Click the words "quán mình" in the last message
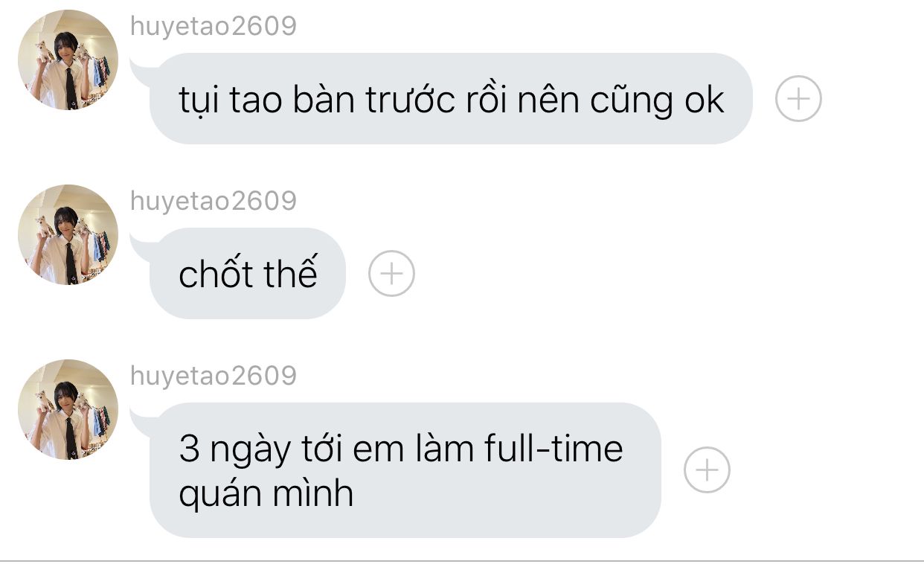This screenshot has width=924, height=564. (x=266, y=493)
